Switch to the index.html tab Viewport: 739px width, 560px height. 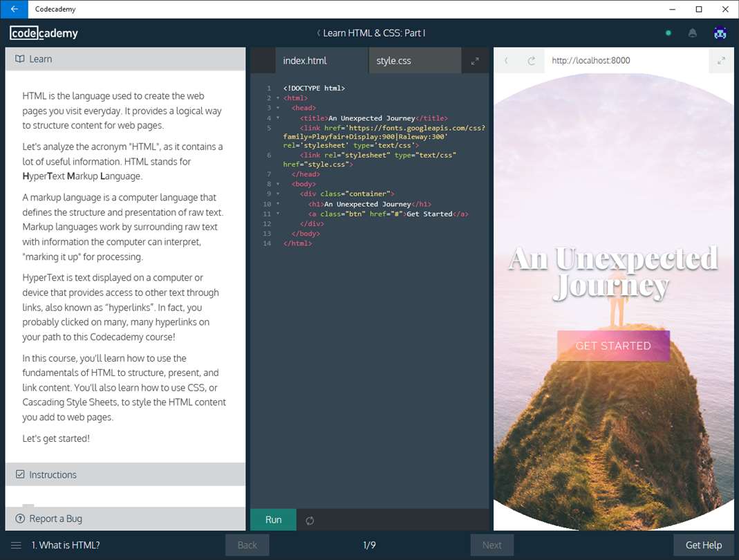click(321, 60)
